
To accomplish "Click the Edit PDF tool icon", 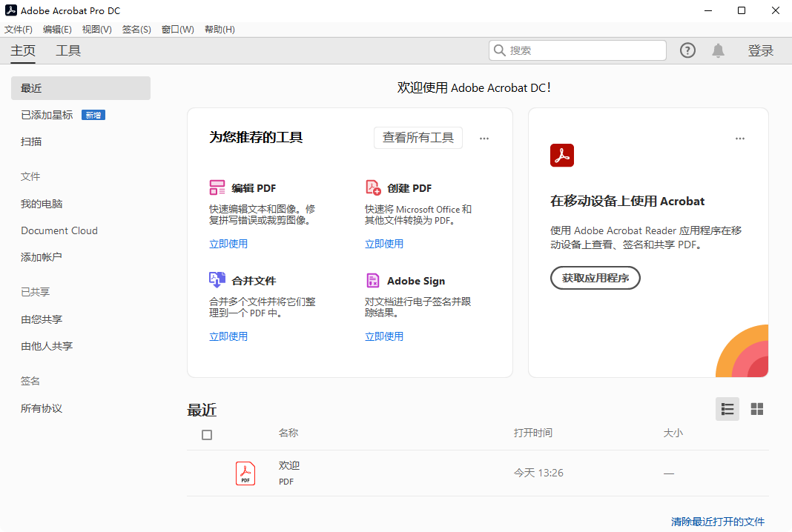I will click(x=217, y=187).
